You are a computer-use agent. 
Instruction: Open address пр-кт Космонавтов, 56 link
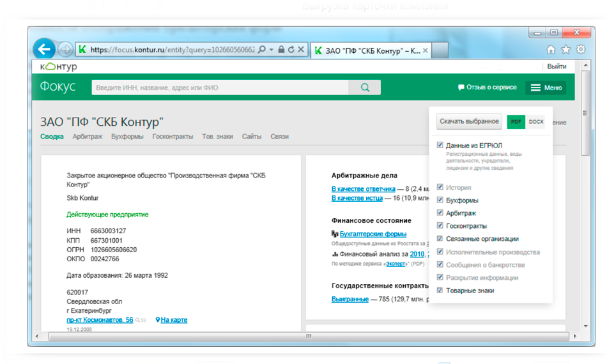pyautogui.click(x=100, y=320)
